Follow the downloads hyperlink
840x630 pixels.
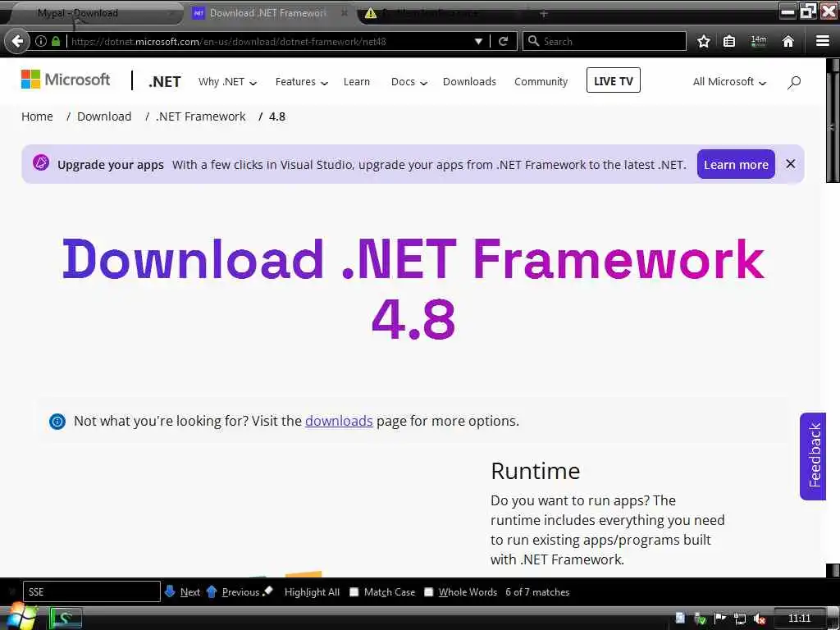pyautogui.click(x=339, y=421)
